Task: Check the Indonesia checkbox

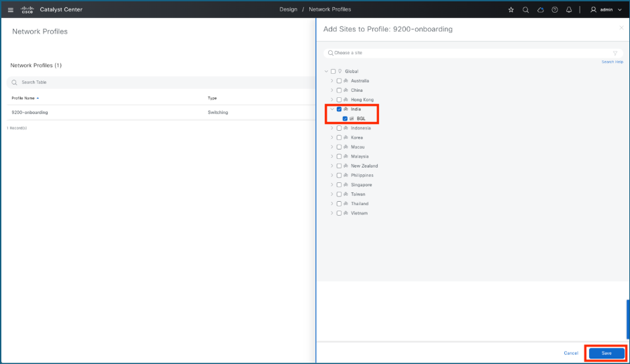Action: [339, 128]
